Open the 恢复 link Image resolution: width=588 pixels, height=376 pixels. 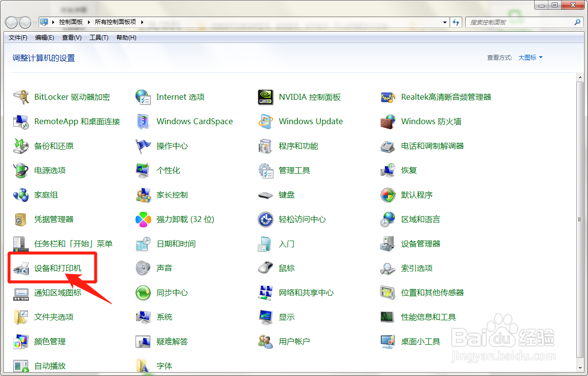pyautogui.click(x=409, y=170)
